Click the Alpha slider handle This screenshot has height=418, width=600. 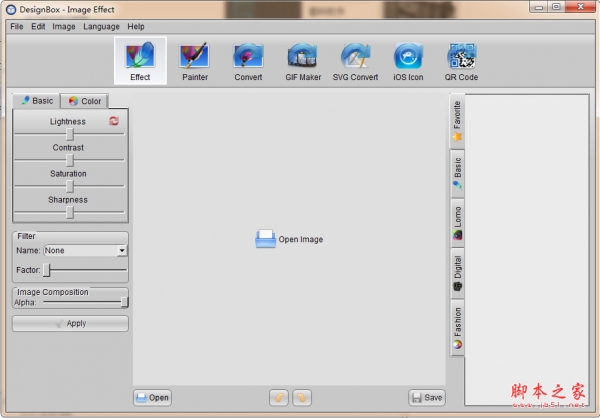coord(124,302)
